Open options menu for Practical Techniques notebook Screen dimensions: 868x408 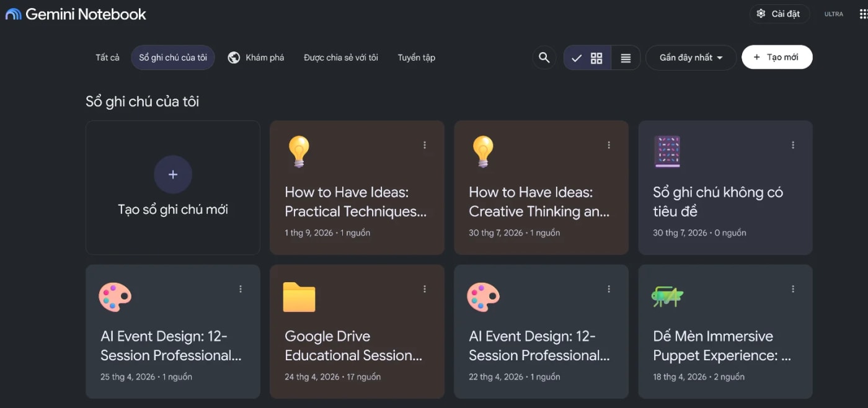(x=425, y=145)
